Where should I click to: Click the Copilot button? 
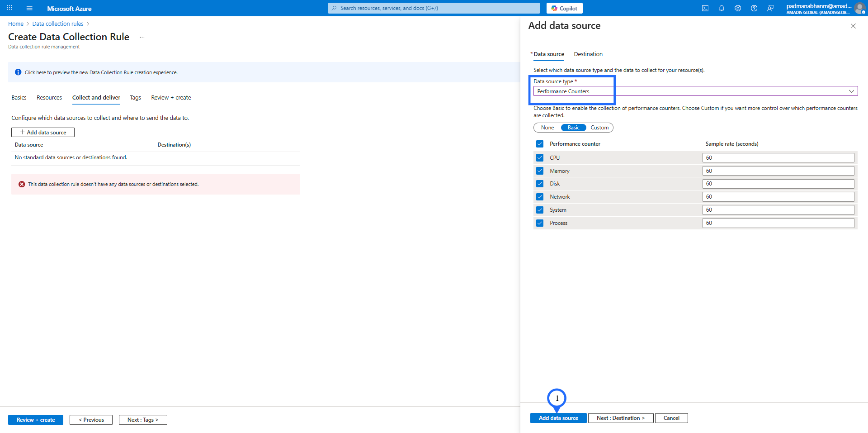[x=564, y=8]
